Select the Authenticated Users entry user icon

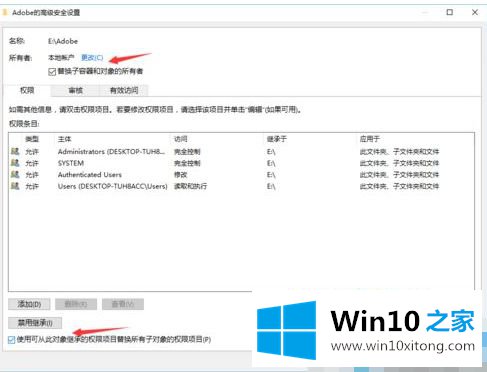coord(15,174)
